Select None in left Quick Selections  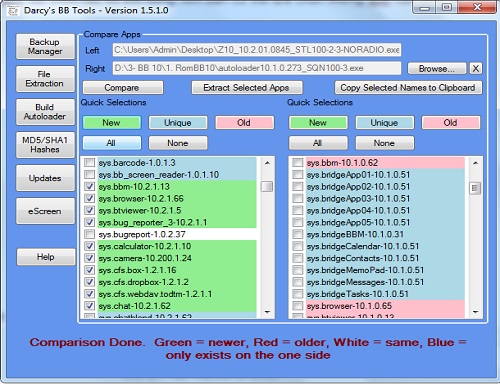coord(178,143)
